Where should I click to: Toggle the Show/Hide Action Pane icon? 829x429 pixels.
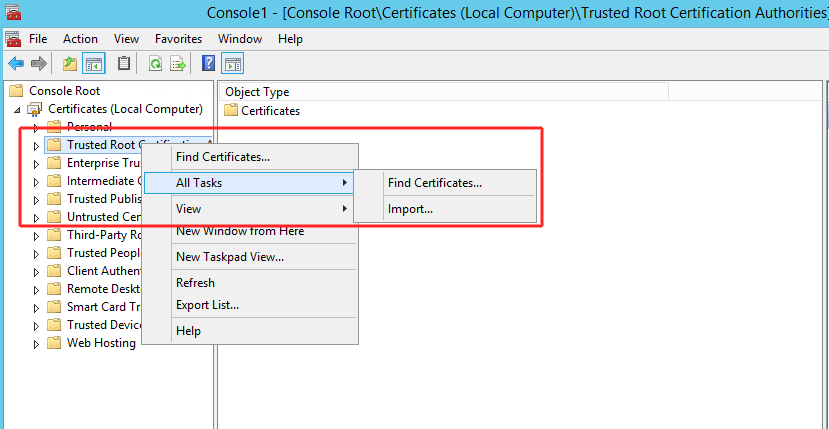[x=232, y=64]
